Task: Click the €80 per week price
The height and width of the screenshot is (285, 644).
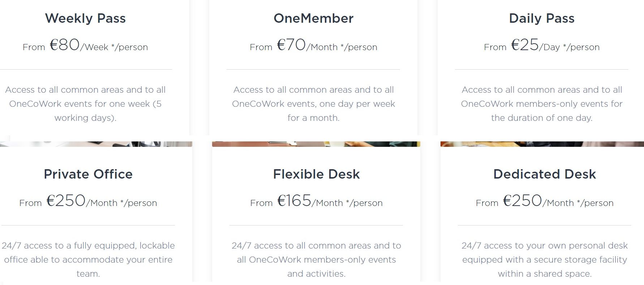Action: [65, 45]
